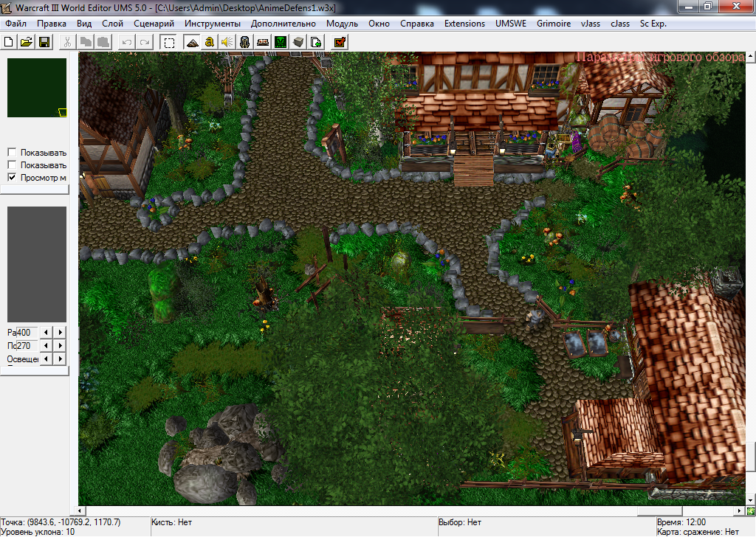This screenshot has height=537, width=756.
Task: Click the 'Уровень уклона: 10' status text
Action: click(38, 532)
